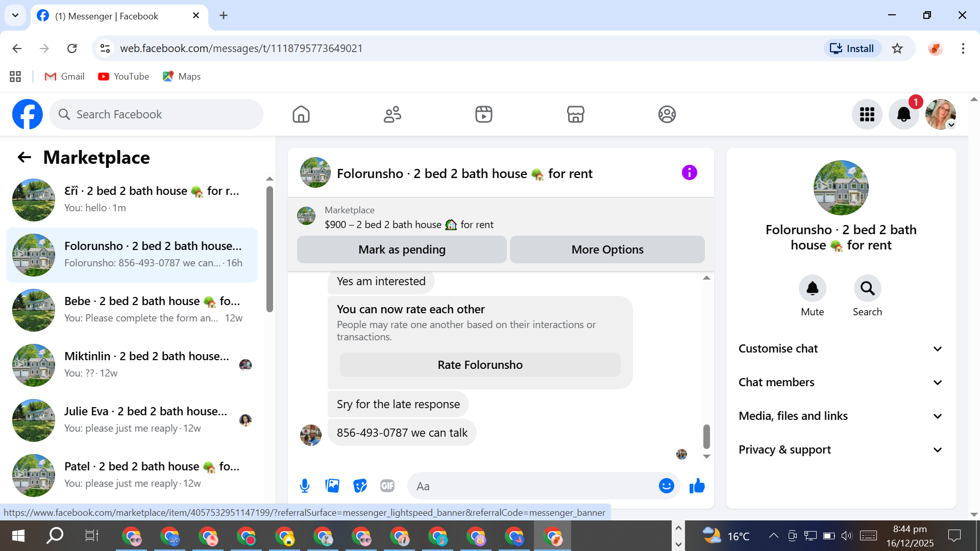Screen dimensions: 980x551
Task: Click Mark as pending button
Action: coord(402,249)
